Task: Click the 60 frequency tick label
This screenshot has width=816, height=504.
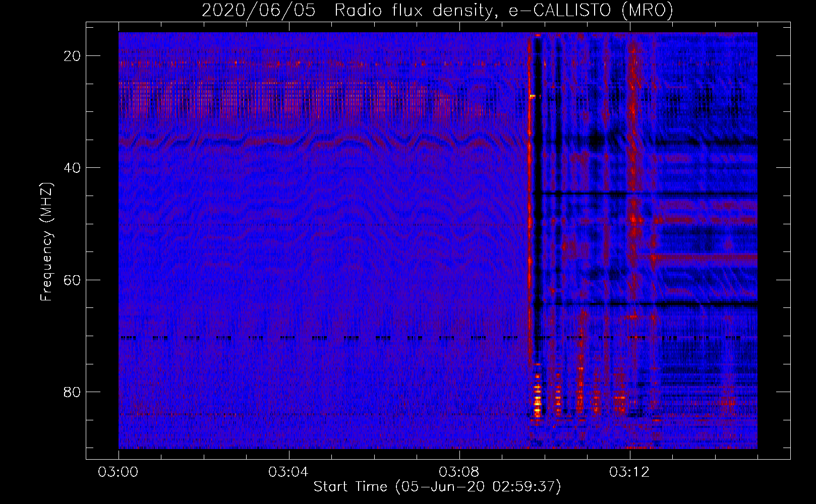Action: [72, 280]
